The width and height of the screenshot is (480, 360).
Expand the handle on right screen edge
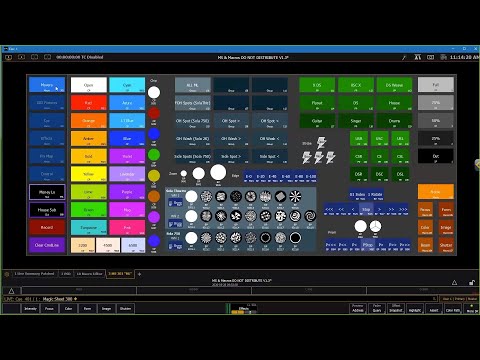click(x=477, y=165)
